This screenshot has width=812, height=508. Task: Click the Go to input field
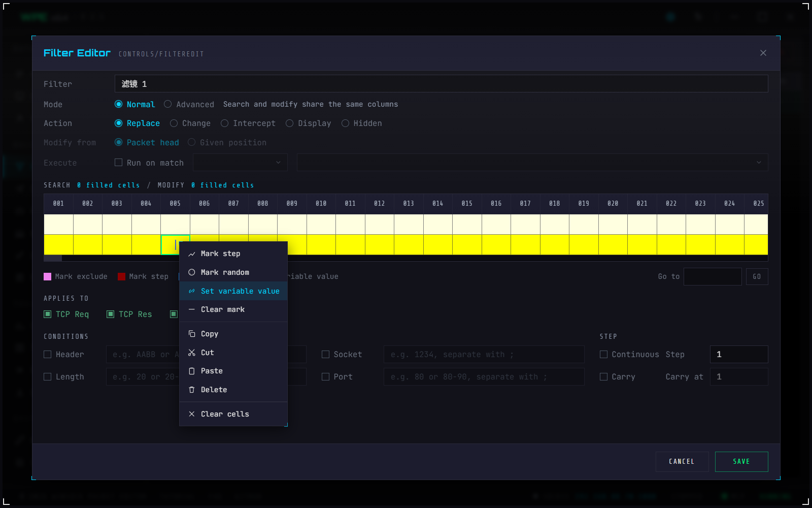(x=713, y=277)
